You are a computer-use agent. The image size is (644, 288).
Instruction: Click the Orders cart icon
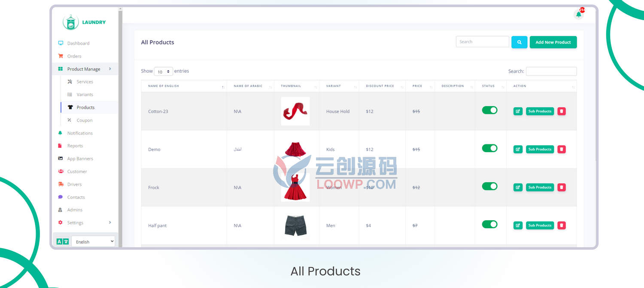coord(61,56)
